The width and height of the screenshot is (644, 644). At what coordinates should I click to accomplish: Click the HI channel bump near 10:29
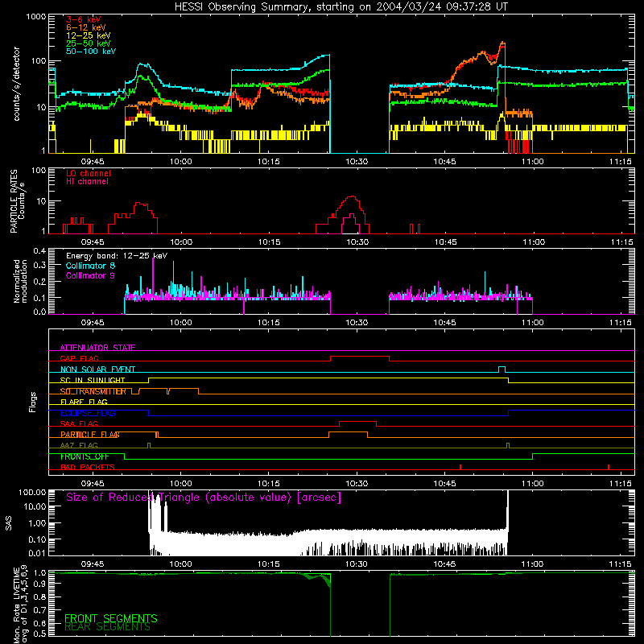point(351,215)
